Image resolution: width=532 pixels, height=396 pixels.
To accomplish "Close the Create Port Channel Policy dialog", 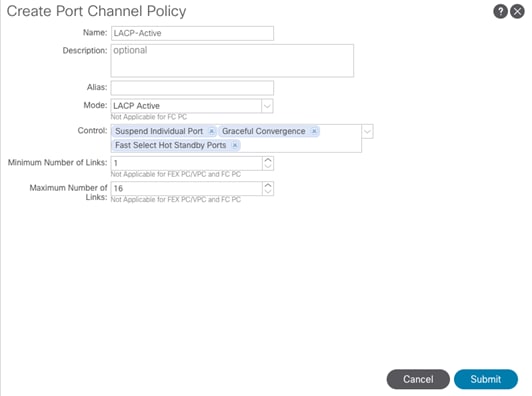I will 517,12.
